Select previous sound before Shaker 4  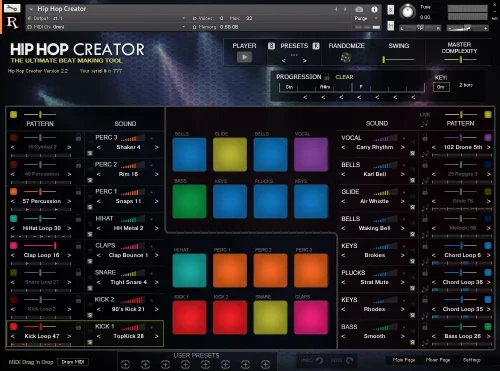(x=99, y=147)
